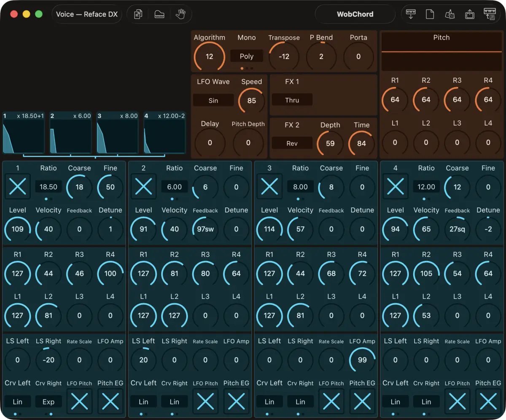Toggle operator 4 on/off X button
Image resolution: width=506 pixels, height=420 pixels.
[396, 186]
